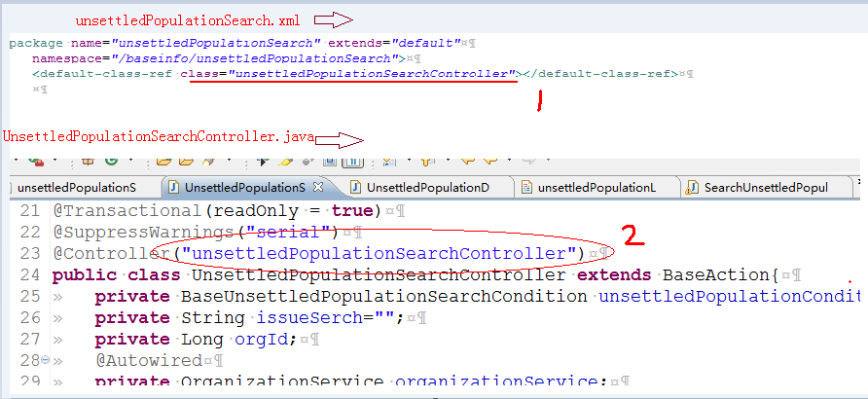Image resolution: width=868 pixels, height=399 pixels.
Task: Click the package tag in the XML
Action: tap(37, 43)
